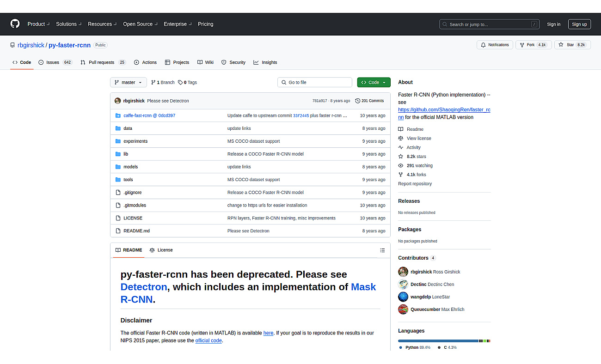Click Sign in link
The width and height of the screenshot is (601, 364).
[x=553, y=24]
